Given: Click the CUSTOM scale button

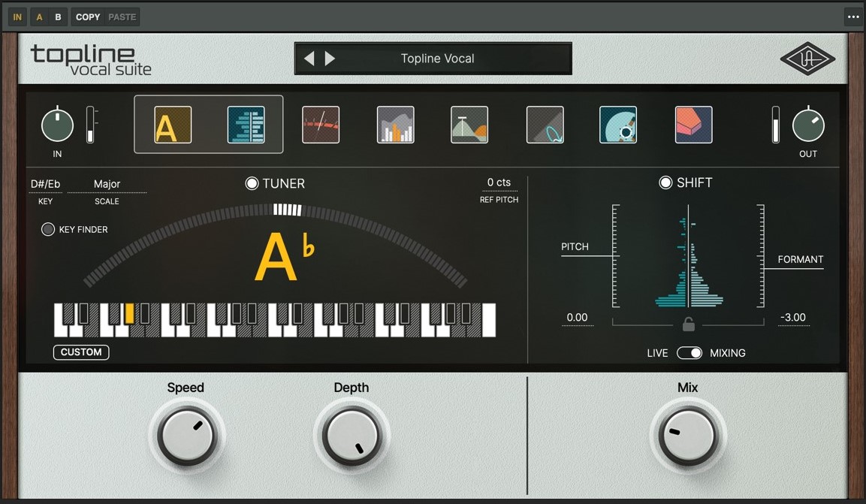Looking at the screenshot, I should [81, 352].
